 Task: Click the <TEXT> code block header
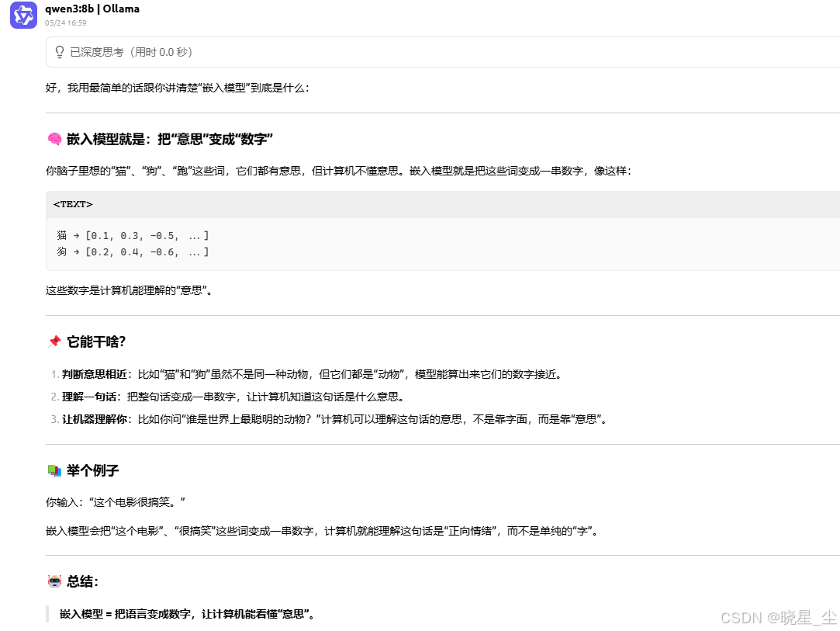pyautogui.click(x=443, y=204)
